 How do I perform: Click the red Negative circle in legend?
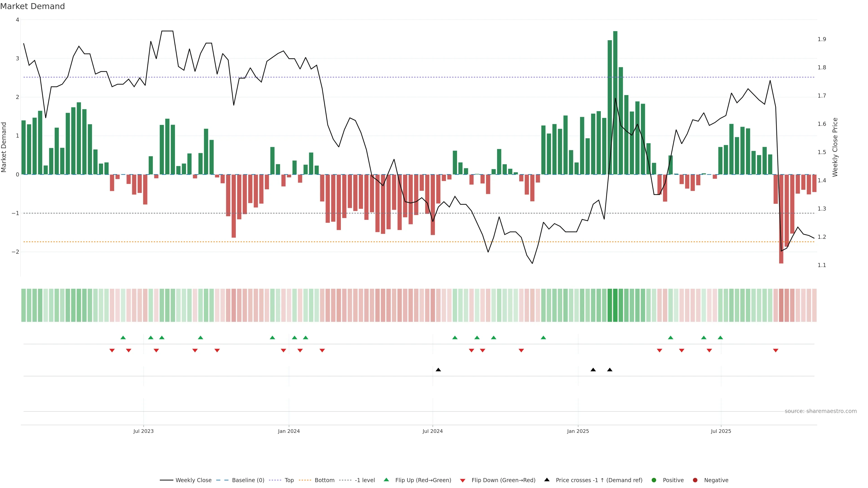click(x=695, y=480)
